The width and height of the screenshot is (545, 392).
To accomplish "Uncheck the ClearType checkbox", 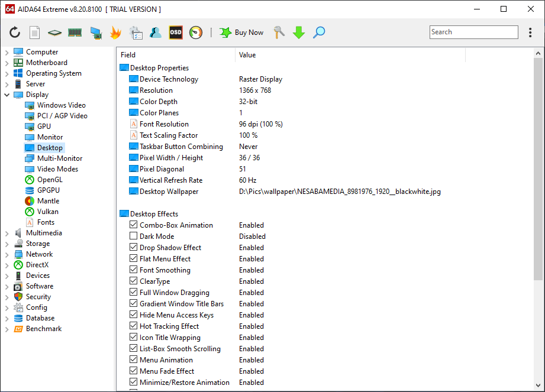I will 133,281.
